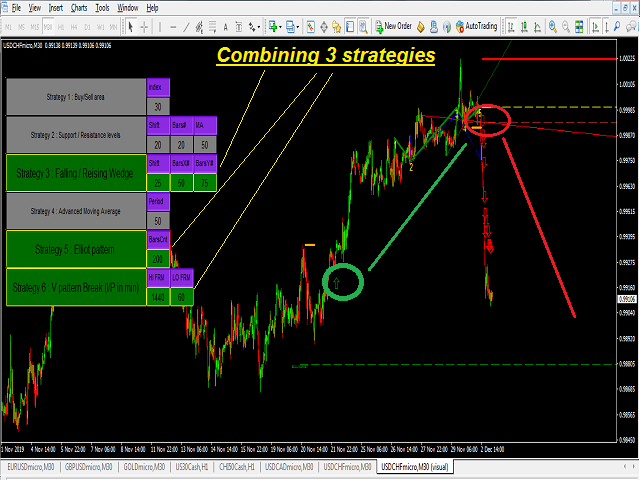Image resolution: width=640 pixels, height=480 pixels.
Task: Select the Horizontal Line drawing tool
Action: (173, 27)
